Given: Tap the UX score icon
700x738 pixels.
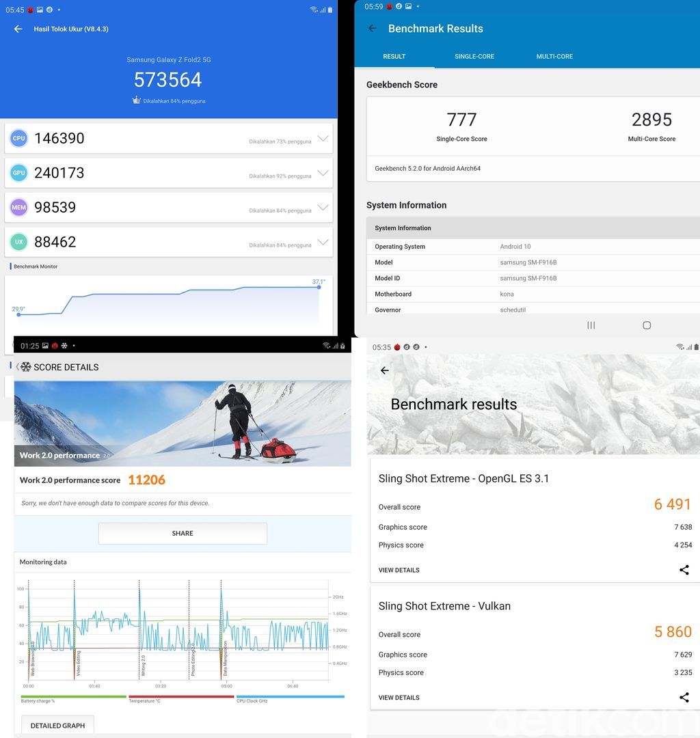Looking at the screenshot, I should 19,242.
